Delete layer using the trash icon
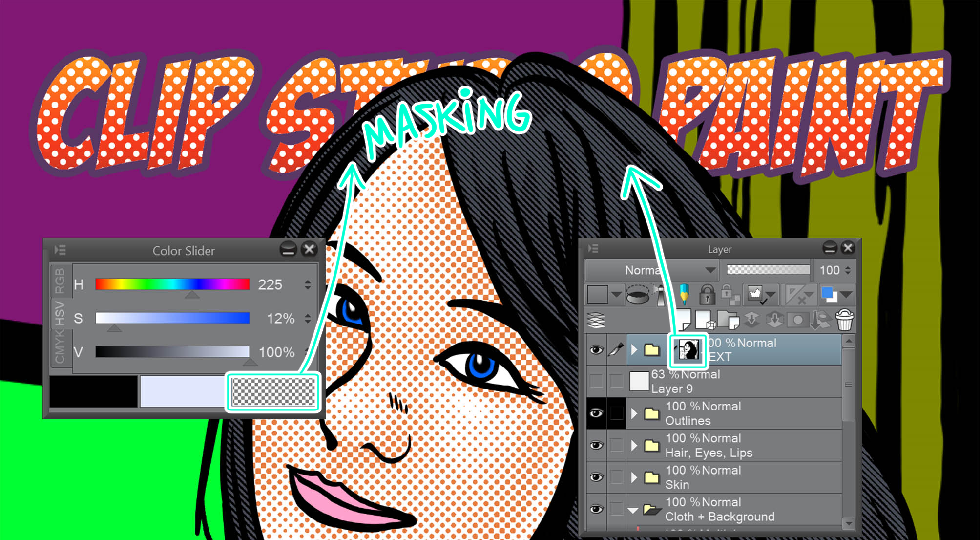 coord(845,320)
